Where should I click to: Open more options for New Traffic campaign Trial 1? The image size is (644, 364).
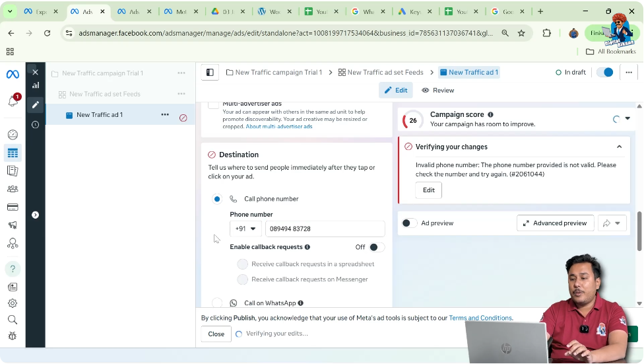(181, 73)
